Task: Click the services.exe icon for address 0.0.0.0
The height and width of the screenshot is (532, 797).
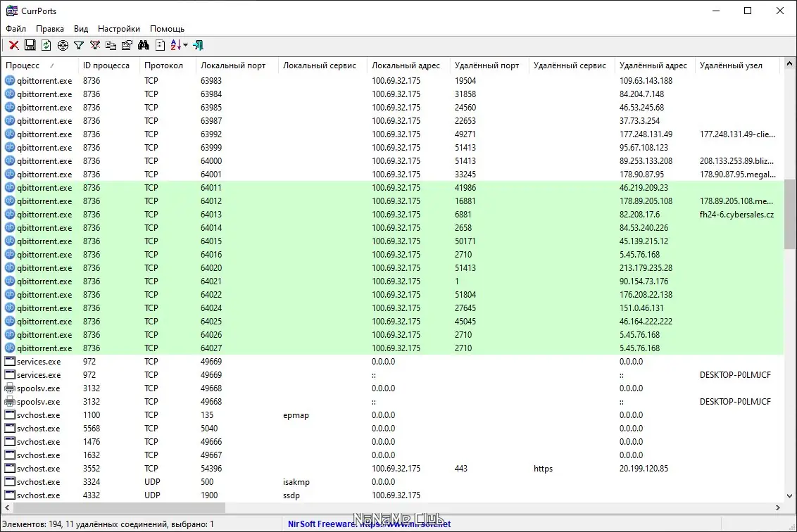Action: coord(10,361)
